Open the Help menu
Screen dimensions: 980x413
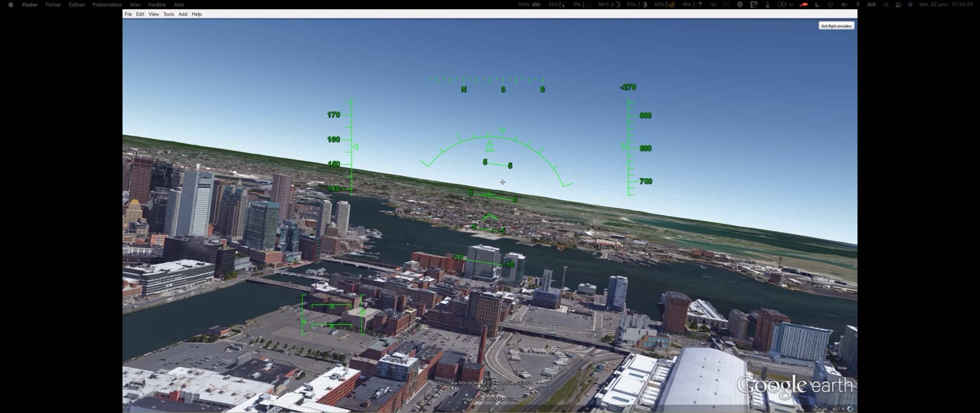197,14
